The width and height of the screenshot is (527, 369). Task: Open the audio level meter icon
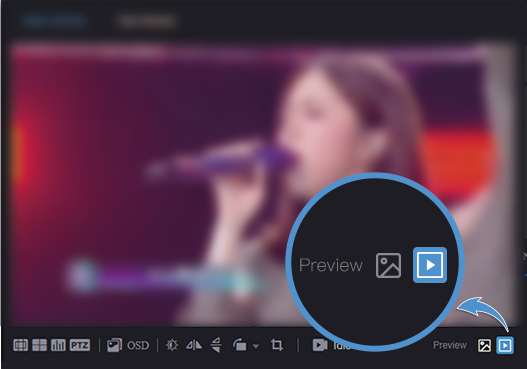point(58,345)
